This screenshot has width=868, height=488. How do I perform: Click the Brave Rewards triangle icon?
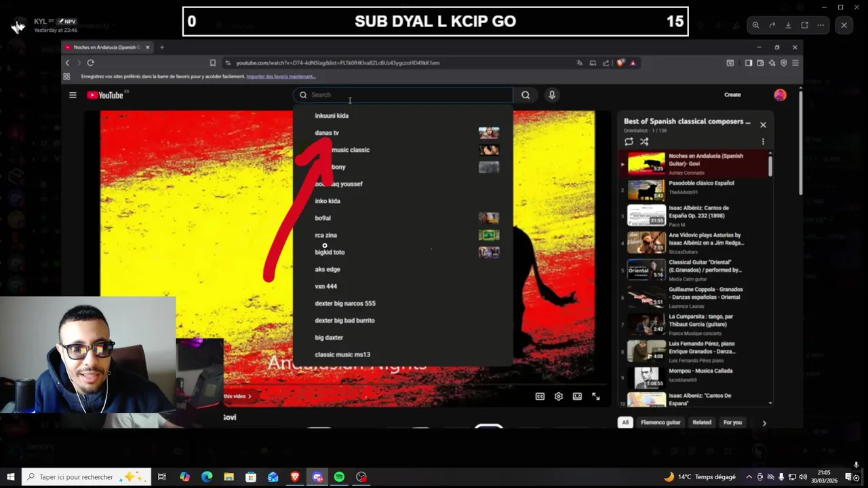[x=633, y=62]
